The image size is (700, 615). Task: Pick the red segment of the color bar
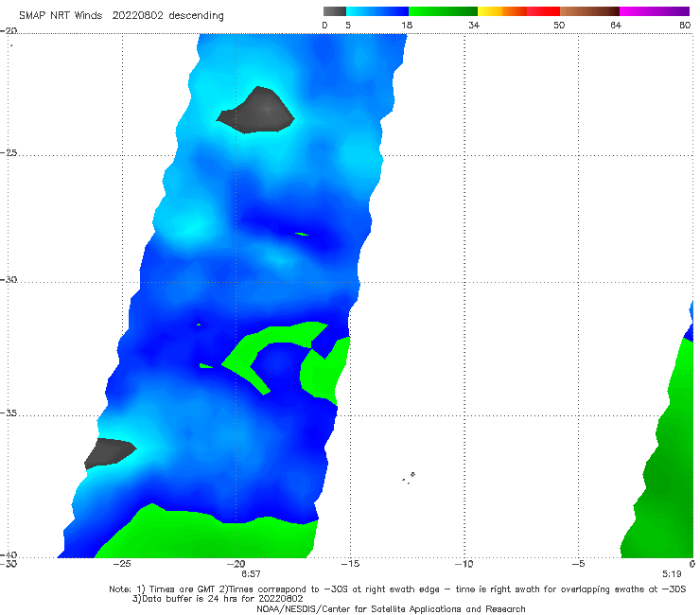[x=543, y=11]
